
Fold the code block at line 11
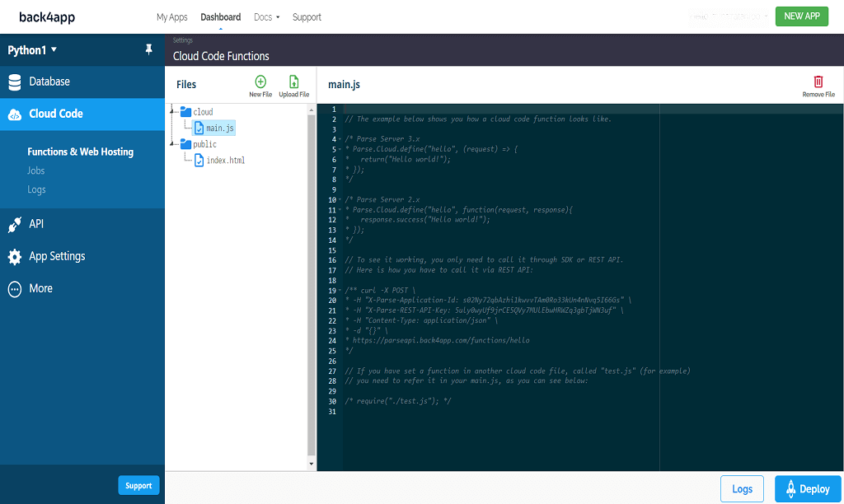(340, 210)
